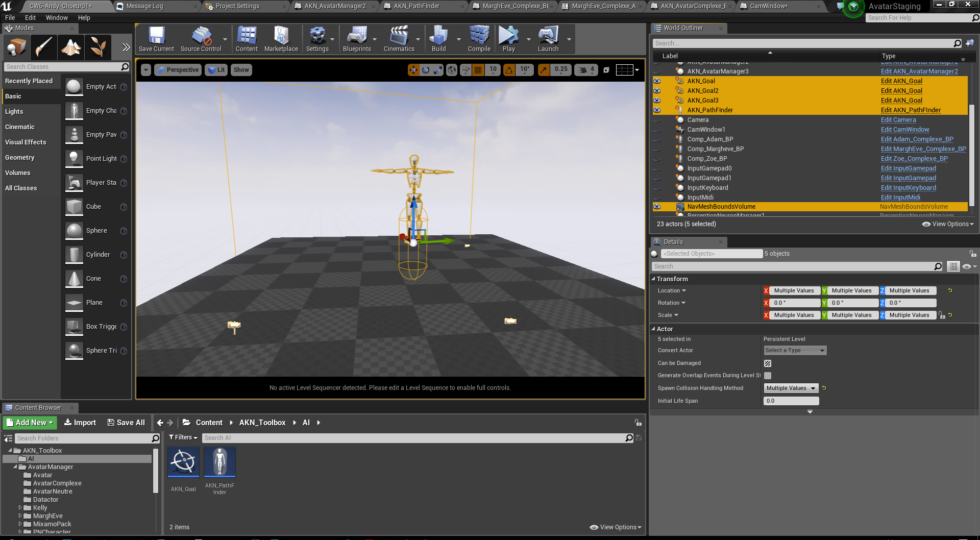Image resolution: width=980 pixels, height=540 pixels.
Task: Maximize or restore the viewport icon
Action: click(606, 70)
